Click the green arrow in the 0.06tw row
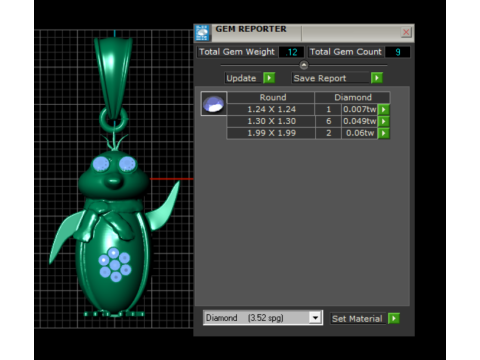 click(384, 133)
